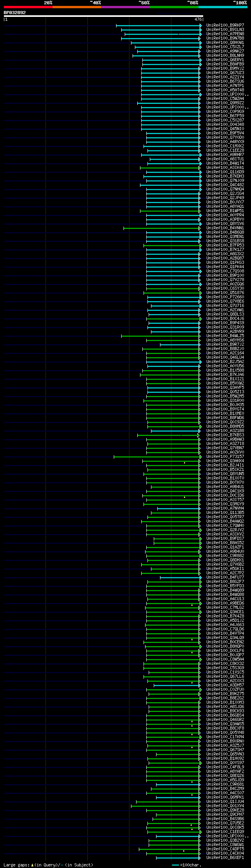Click the purple ~60% identity legend bar
Screen dimensions: 251x868
tap(125, 7)
